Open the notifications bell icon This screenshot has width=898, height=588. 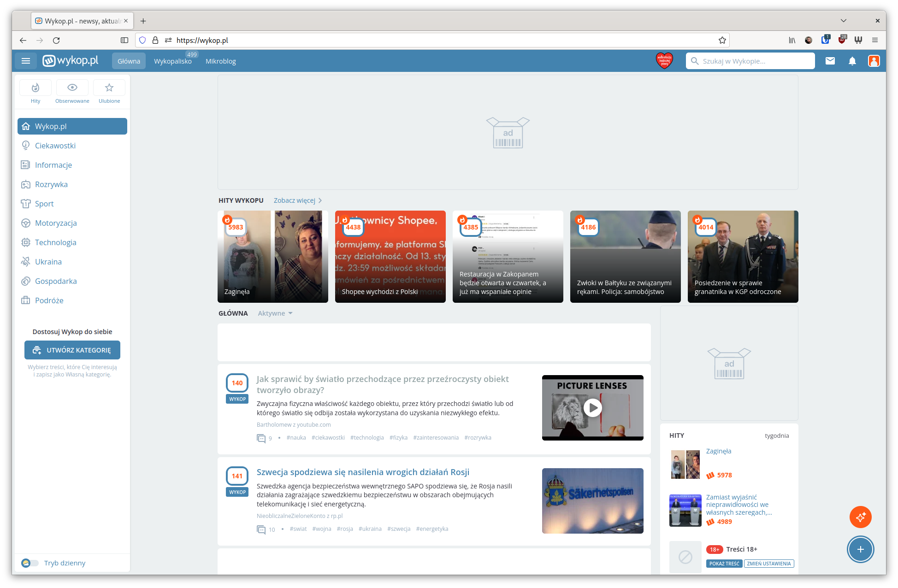(x=852, y=61)
